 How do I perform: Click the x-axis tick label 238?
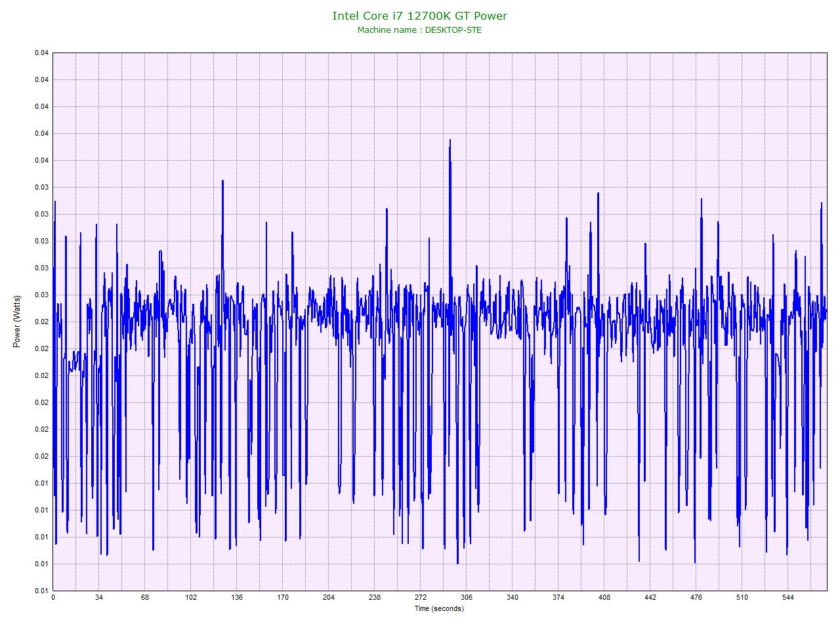[375, 598]
